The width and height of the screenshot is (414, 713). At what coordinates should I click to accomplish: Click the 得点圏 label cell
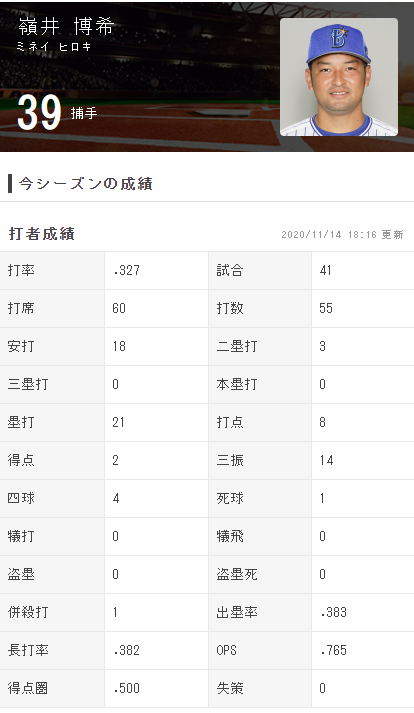pos(52,688)
